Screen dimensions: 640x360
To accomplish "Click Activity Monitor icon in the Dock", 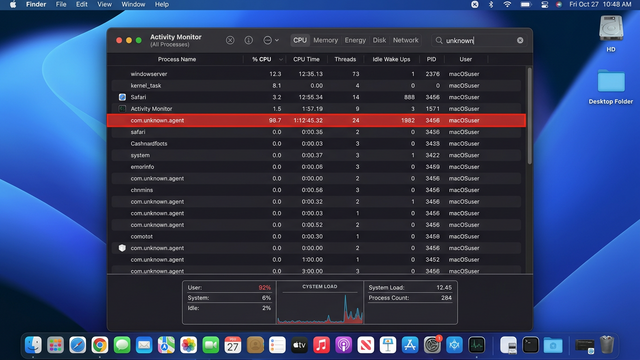I will pos(476,345).
